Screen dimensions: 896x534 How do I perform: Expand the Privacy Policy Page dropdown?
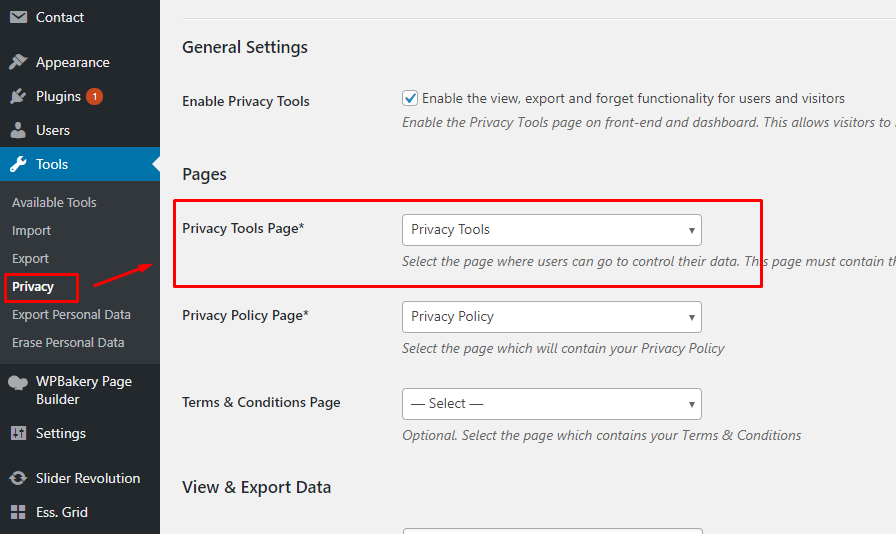pyautogui.click(x=551, y=316)
